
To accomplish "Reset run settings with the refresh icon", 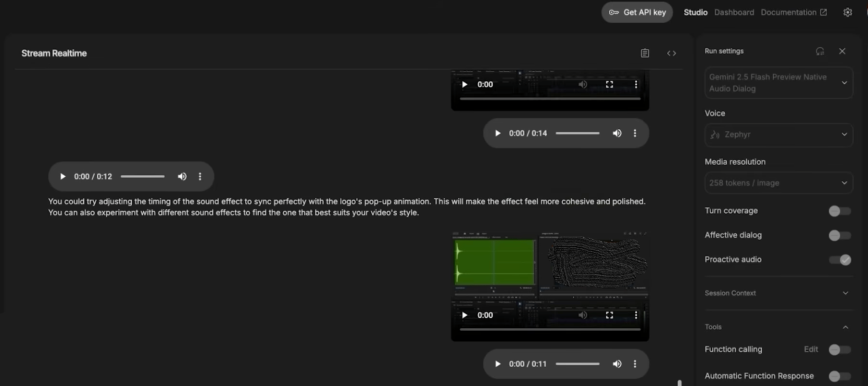I will 820,51.
